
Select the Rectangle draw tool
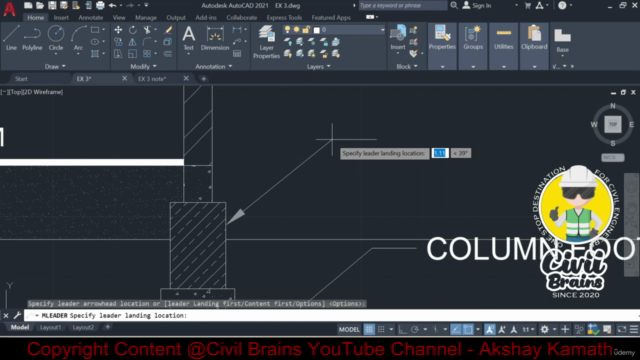[95, 30]
